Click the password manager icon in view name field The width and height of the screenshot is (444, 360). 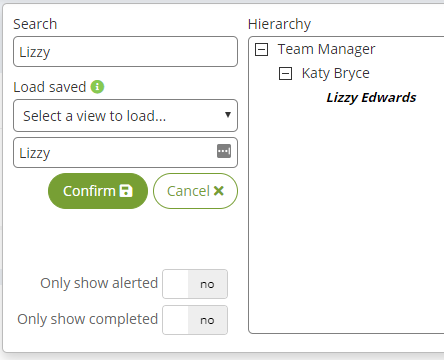224,151
